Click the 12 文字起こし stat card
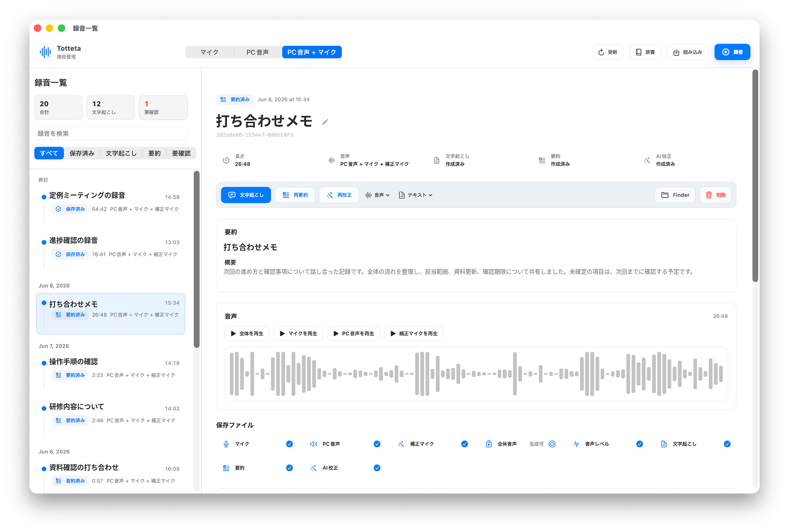 tap(111, 108)
